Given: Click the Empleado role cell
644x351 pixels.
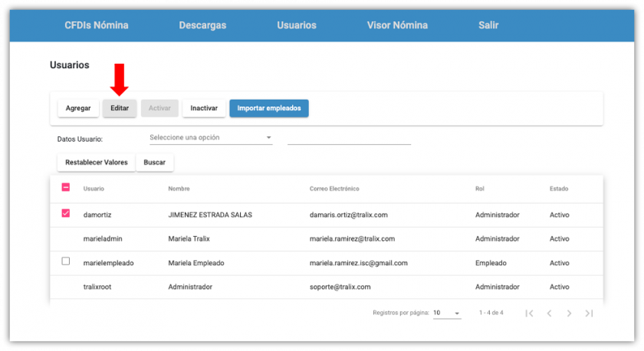Looking at the screenshot, I should (491, 263).
